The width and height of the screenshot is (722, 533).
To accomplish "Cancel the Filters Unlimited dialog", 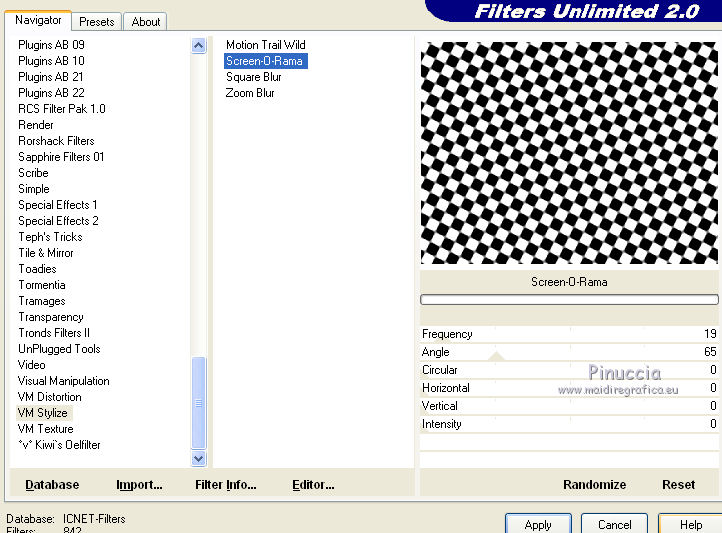I will click(614, 524).
